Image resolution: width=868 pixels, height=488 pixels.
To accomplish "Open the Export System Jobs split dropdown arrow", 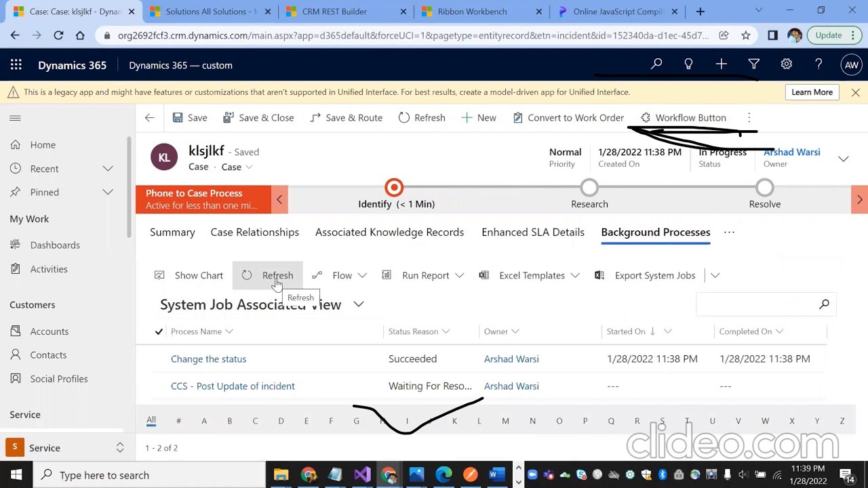I will tap(715, 275).
